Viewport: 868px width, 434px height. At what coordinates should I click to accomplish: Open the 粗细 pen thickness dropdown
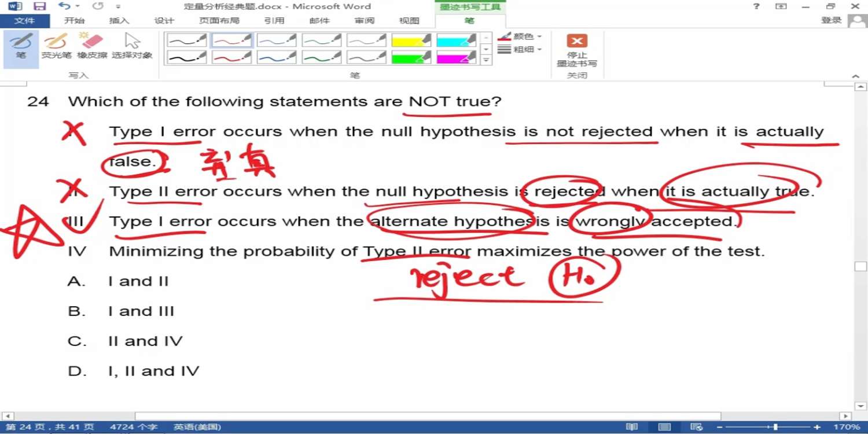click(x=520, y=50)
